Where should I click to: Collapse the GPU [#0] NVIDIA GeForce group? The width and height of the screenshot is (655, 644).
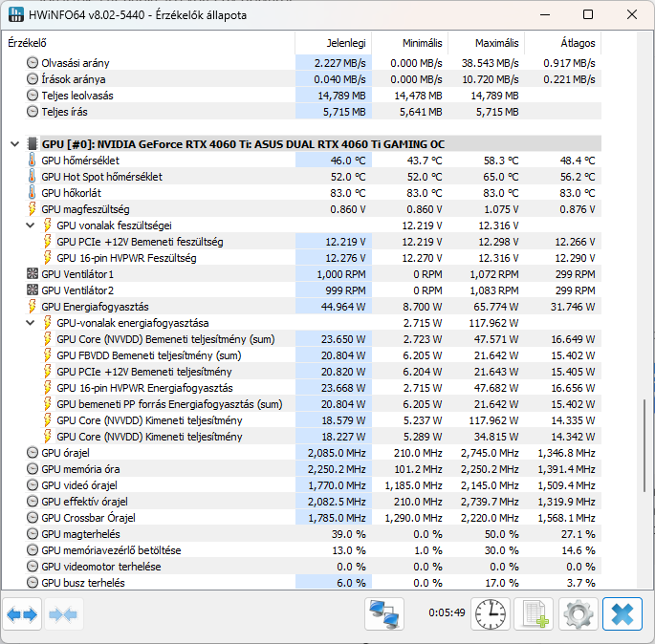[x=15, y=144]
